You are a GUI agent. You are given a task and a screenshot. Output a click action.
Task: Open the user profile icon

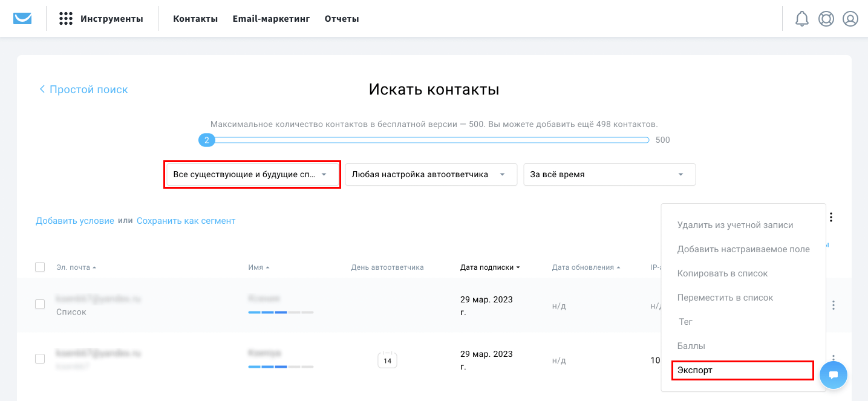pos(850,19)
